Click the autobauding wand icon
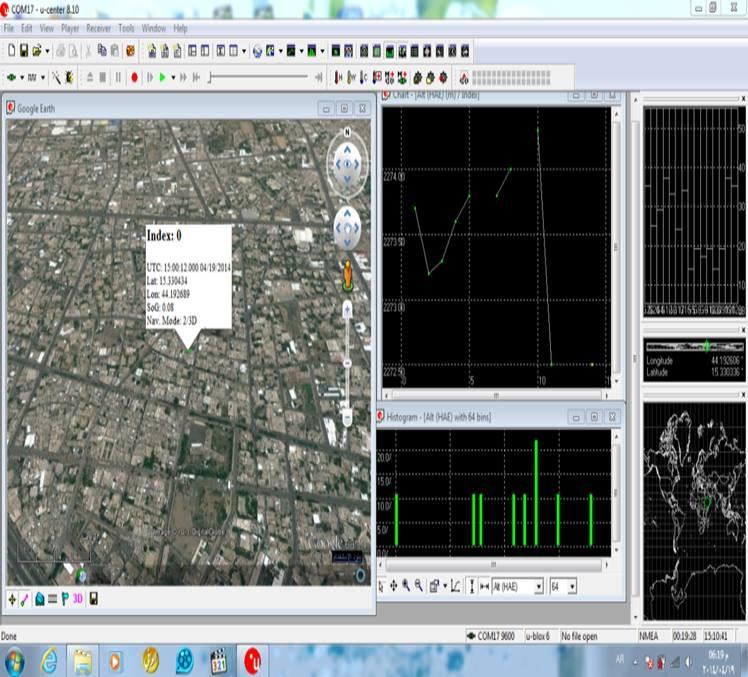Screen dimensions: 748x677 [56, 77]
